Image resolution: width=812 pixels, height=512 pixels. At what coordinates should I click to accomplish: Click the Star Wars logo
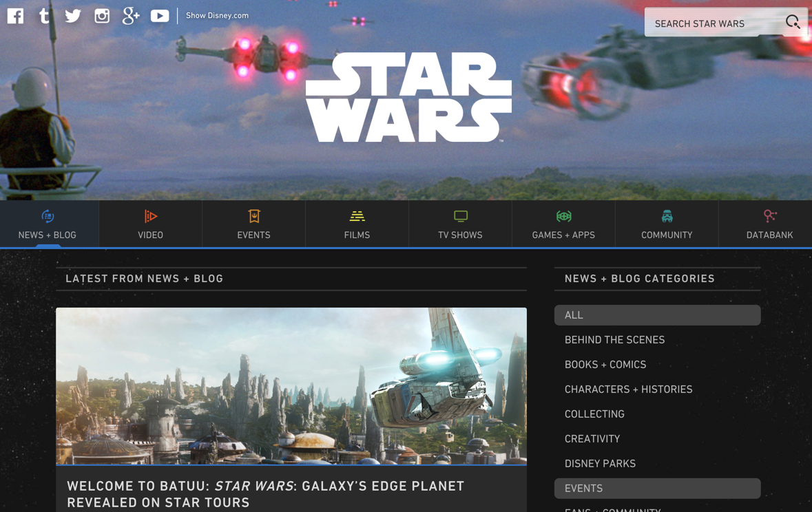point(408,97)
